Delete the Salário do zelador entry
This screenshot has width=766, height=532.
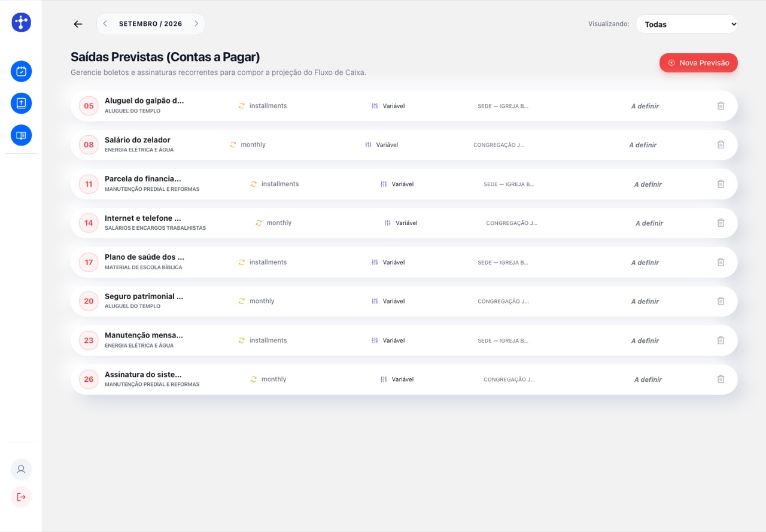pos(721,145)
